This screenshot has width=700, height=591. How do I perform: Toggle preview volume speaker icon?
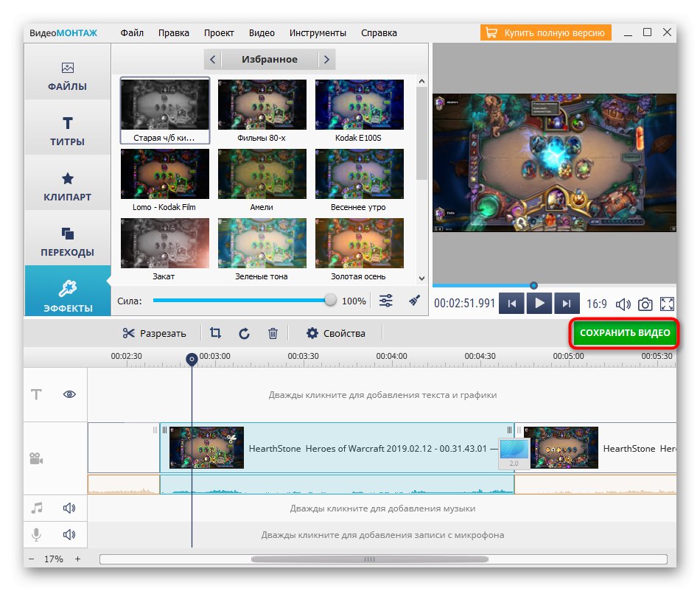click(x=623, y=304)
